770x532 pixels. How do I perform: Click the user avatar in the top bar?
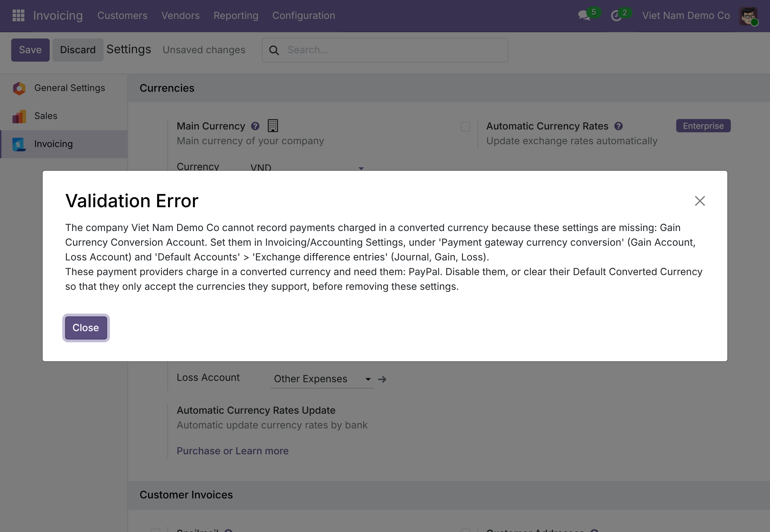click(x=748, y=16)
